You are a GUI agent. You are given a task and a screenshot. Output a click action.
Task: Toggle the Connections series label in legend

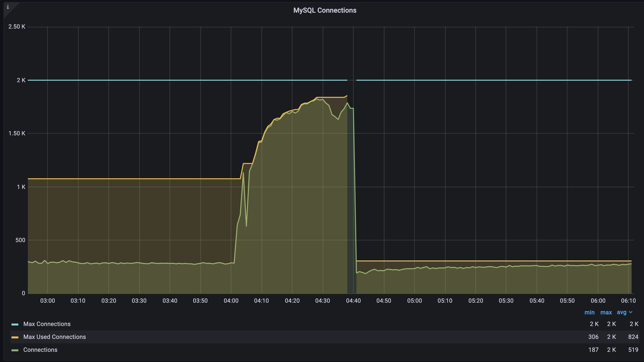[x=40, y=350]
